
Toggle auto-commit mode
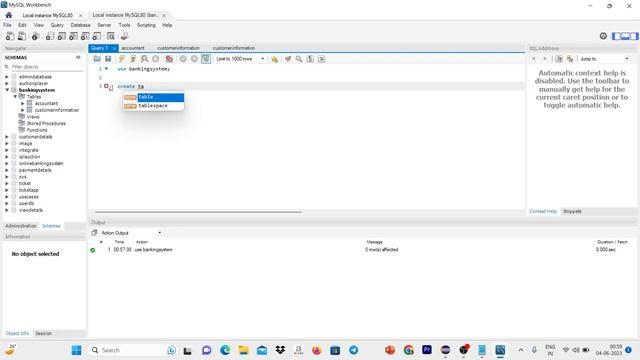pyautogui.click(x=206, y=59)
